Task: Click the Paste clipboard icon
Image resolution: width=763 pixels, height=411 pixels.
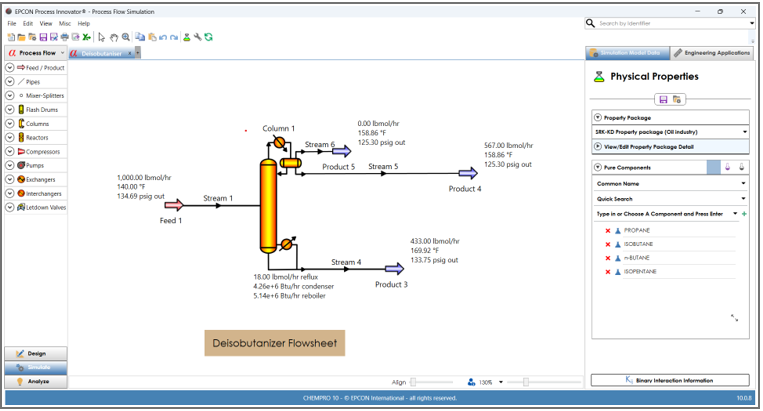Action: point(152,37)
